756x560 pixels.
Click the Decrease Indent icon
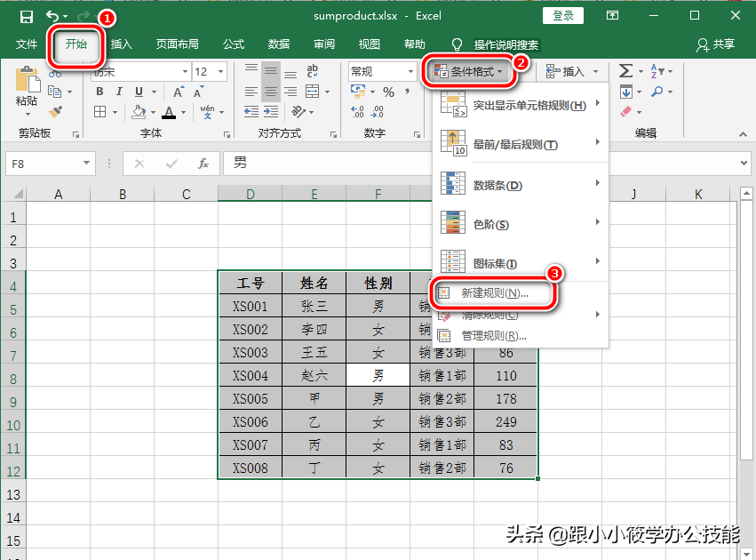(x=251, y=112)
